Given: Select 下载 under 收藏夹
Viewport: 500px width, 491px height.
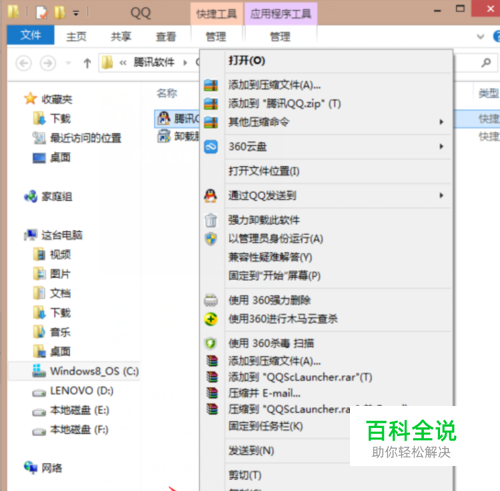Looking at the screenshot, I should coord(60,119).
